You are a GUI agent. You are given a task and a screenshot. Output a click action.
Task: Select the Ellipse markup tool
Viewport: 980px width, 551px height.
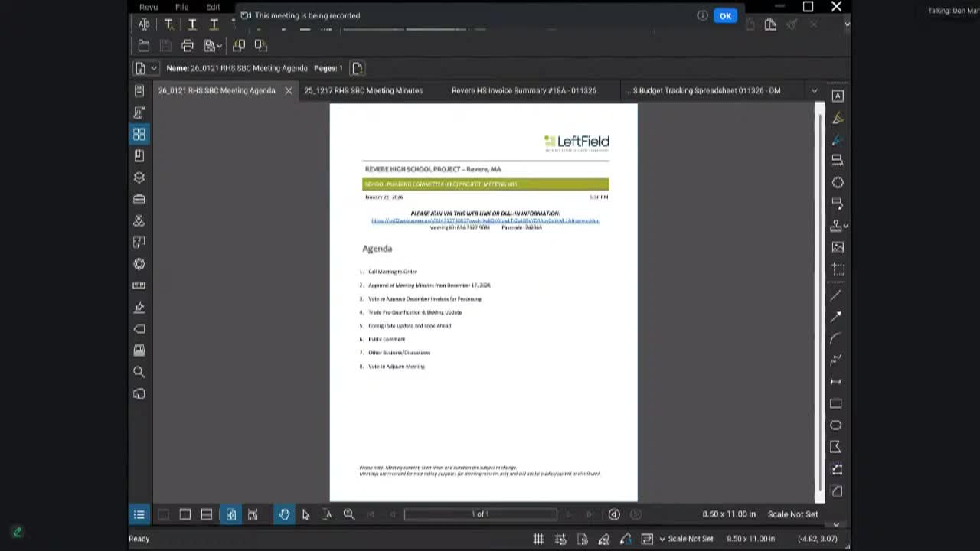[836, 425]
